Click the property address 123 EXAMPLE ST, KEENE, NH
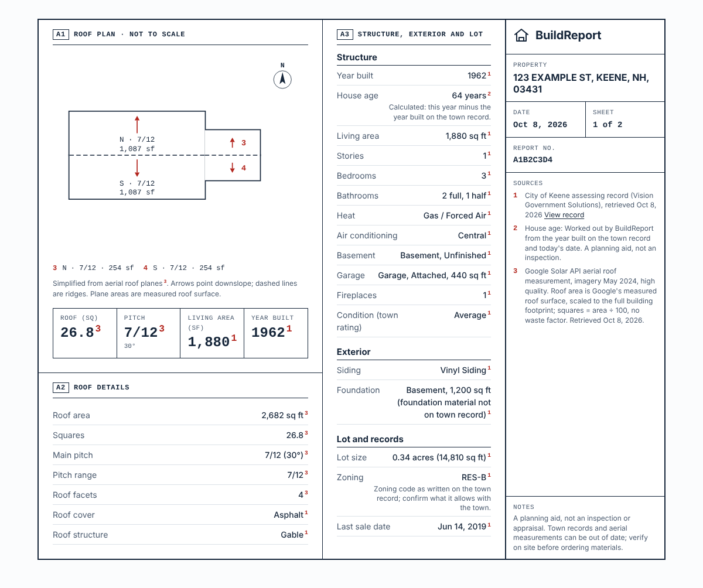The image size is (703, 588). click(x=581, y=83)
